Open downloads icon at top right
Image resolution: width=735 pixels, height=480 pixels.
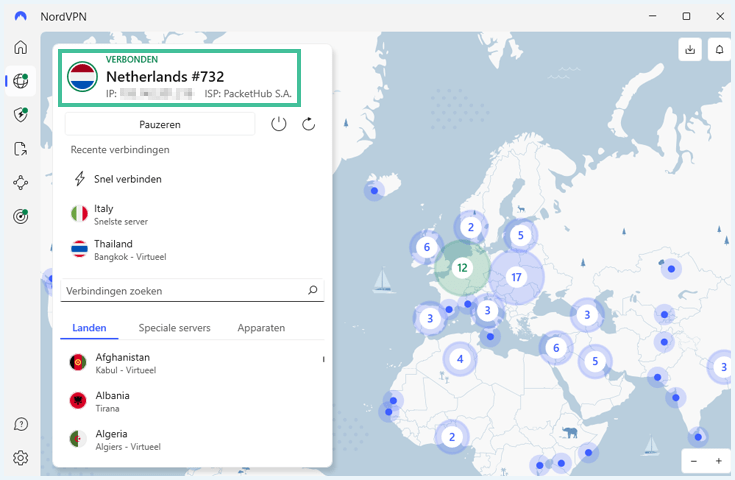tap(690, 50)
